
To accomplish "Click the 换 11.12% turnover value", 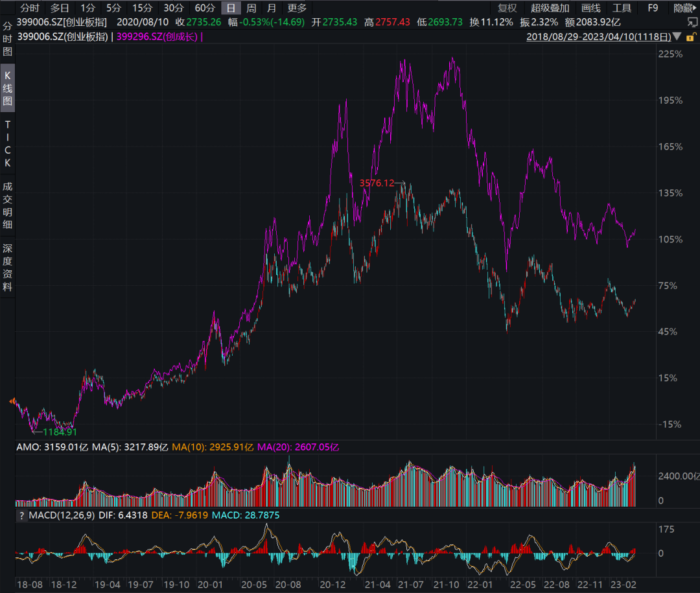I will click(491, 22).
